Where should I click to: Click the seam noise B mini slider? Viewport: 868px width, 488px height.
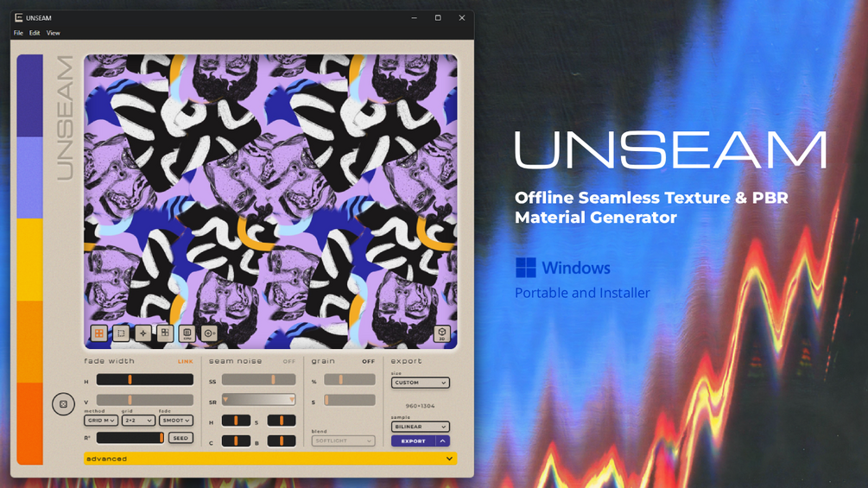282,441
